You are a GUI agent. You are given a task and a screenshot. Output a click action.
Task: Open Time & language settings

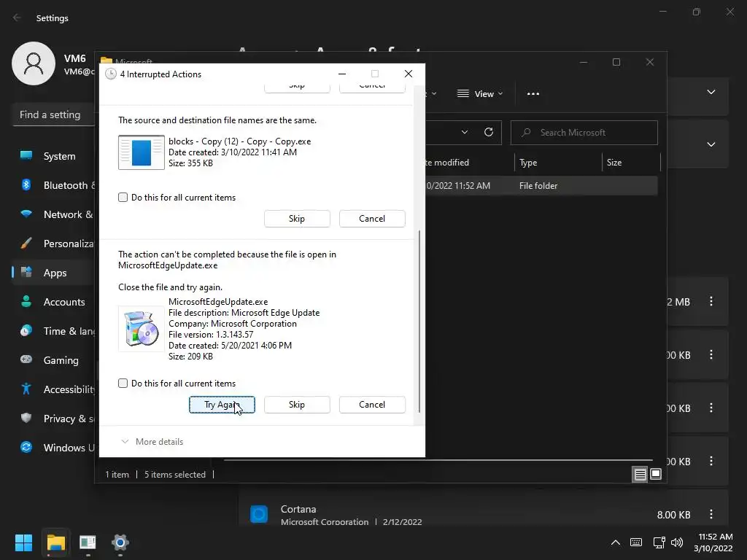click(x=53, y=331)
